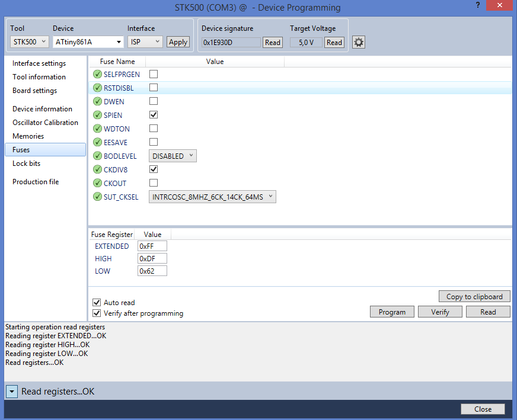Collapse the status log arrow button
517x420 pixels.
pos(12,392)
